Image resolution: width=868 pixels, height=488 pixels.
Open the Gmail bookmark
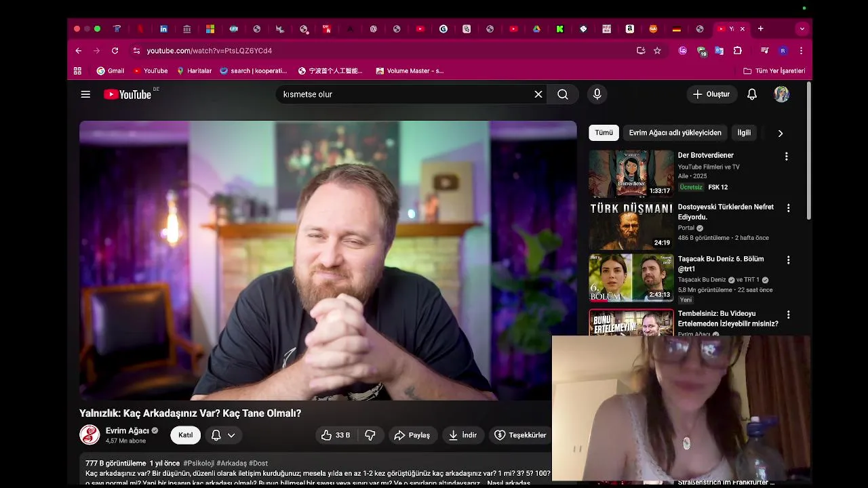pyautogui.click(x=110, y=70)
